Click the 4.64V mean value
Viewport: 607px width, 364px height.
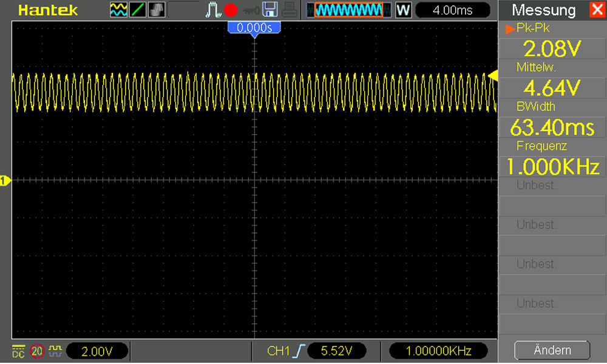point(552,88)
